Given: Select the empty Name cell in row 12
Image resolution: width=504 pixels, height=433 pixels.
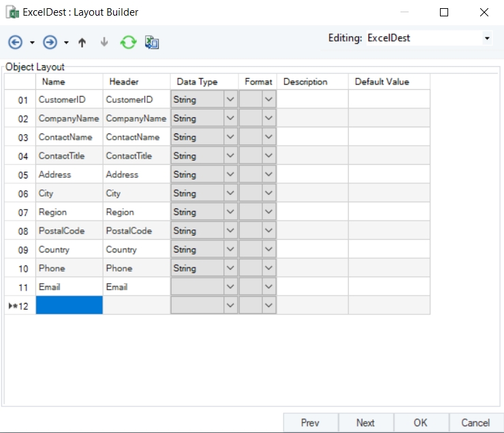Looking at the screenshot, I should coord(69,306).
